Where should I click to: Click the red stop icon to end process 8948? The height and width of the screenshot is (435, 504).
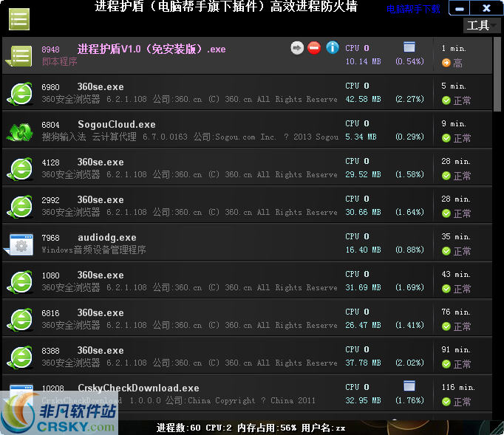314,48
